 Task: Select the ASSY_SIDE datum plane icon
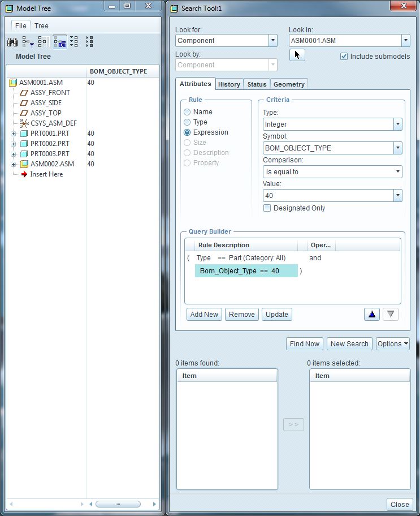pyautogui.click(x=24, y=103)
